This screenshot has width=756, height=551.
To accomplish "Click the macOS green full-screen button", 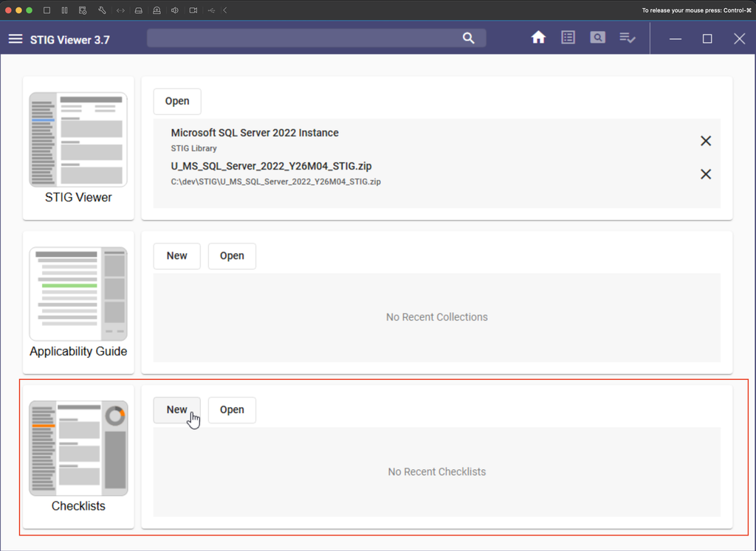I will pyautogui.click(x=29, y=10).
